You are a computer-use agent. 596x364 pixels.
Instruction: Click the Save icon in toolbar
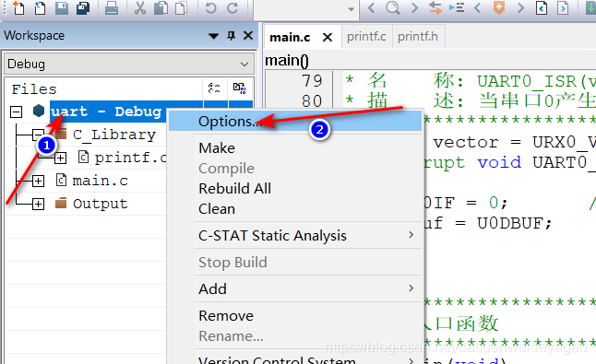tap(61, 7)
